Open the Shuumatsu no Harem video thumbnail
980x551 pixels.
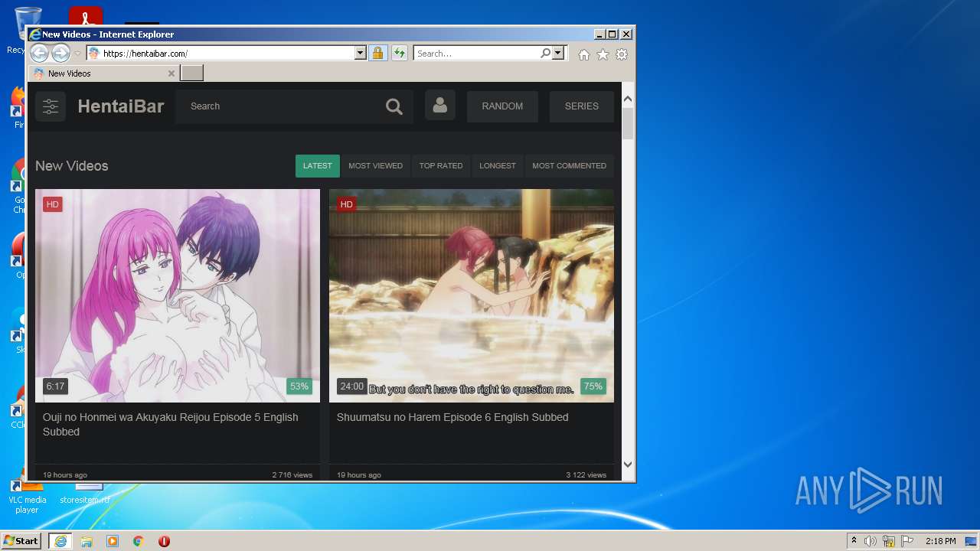tap(472, 295)
